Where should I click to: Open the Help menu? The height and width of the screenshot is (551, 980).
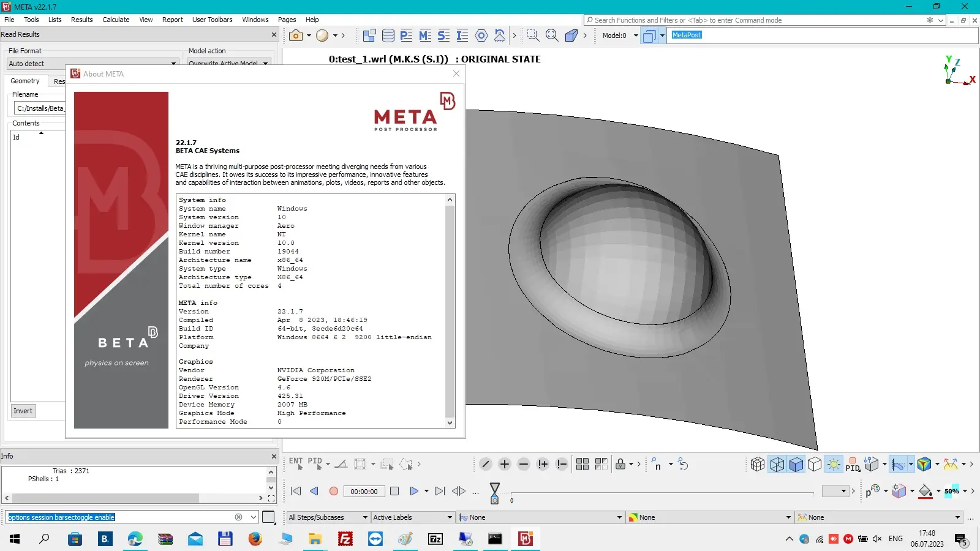pyautogui.click(x=312, y=20)
